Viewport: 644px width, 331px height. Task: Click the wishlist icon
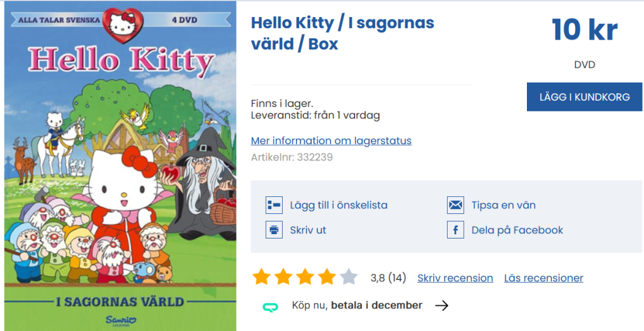tap(274, 205)
